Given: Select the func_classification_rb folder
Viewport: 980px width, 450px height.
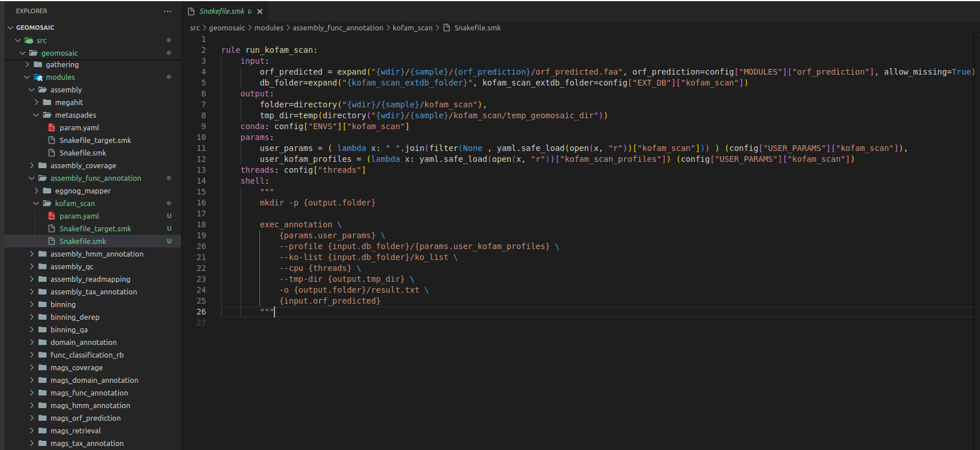Looking at the screenshot, I should (x=92, y=355).
